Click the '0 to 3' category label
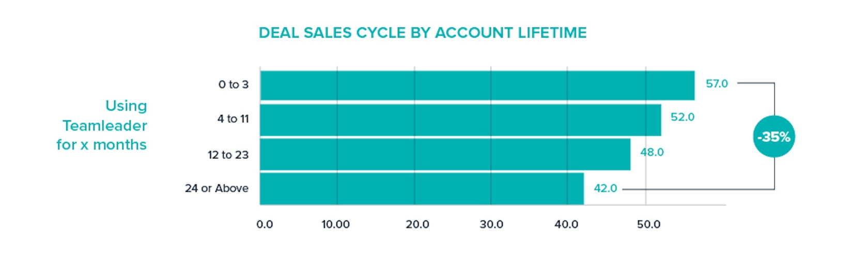 233,85
